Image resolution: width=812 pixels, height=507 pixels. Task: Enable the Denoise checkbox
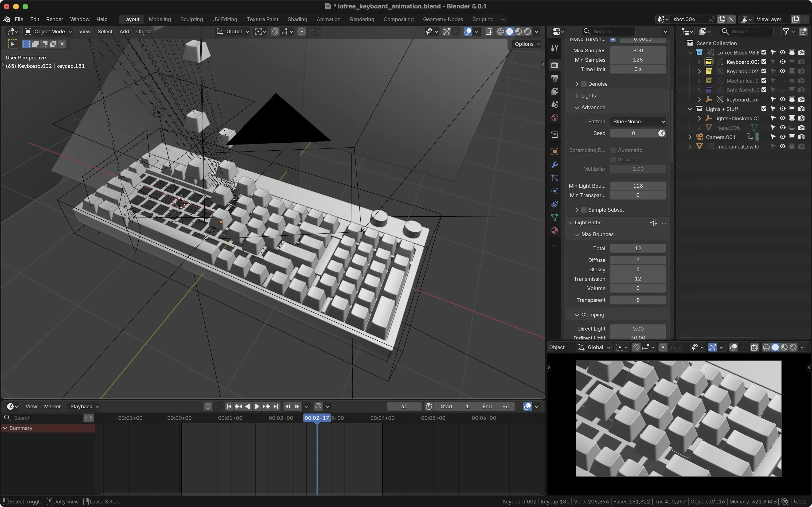584,84
